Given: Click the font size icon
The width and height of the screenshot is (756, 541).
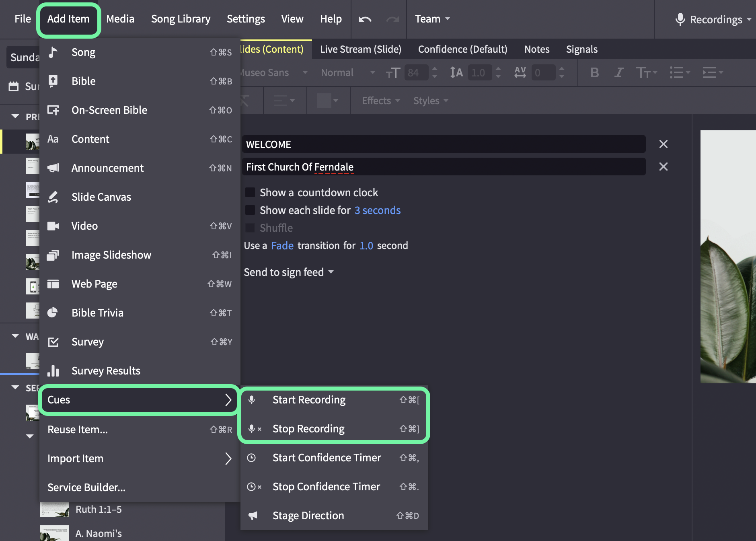Looking at the screenshot, I should click(x=393, y=73).
